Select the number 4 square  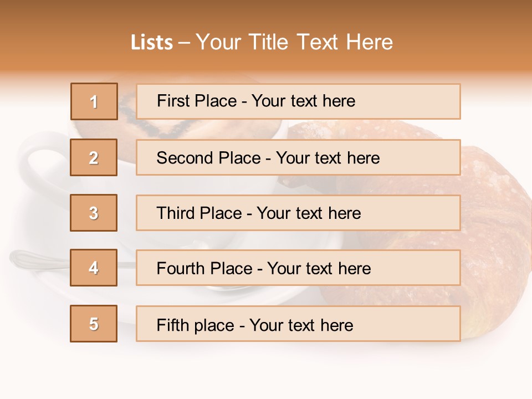click(x=94, y=268)
